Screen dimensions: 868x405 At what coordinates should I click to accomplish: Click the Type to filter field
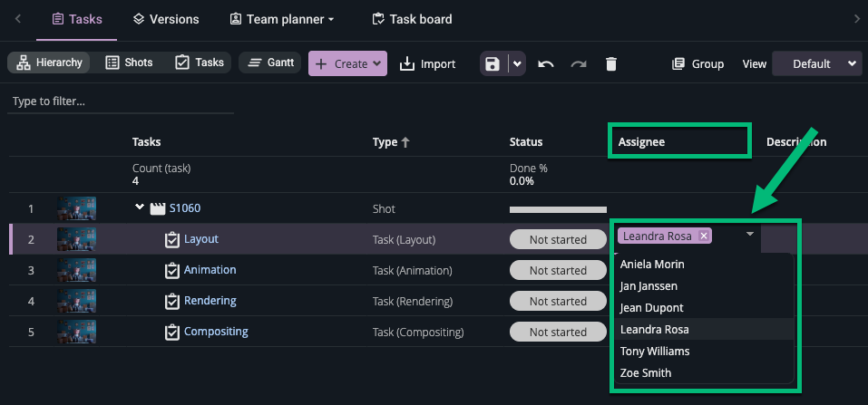121,101
